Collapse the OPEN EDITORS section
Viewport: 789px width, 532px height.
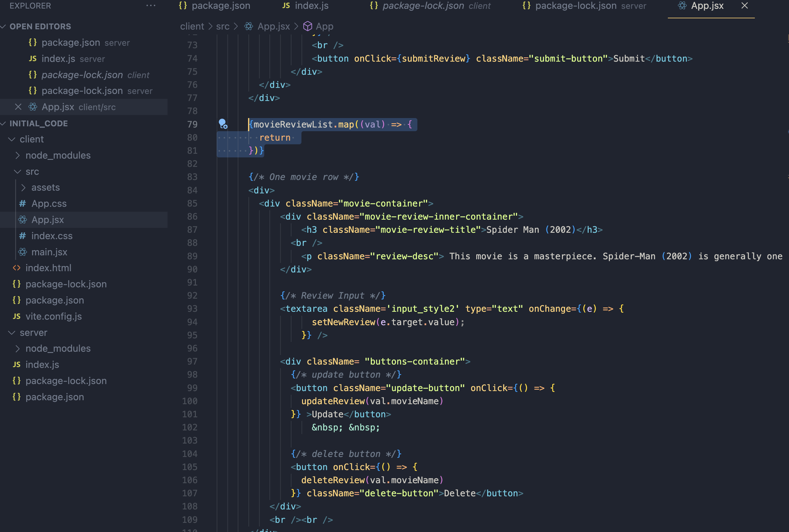pos(3,27)
